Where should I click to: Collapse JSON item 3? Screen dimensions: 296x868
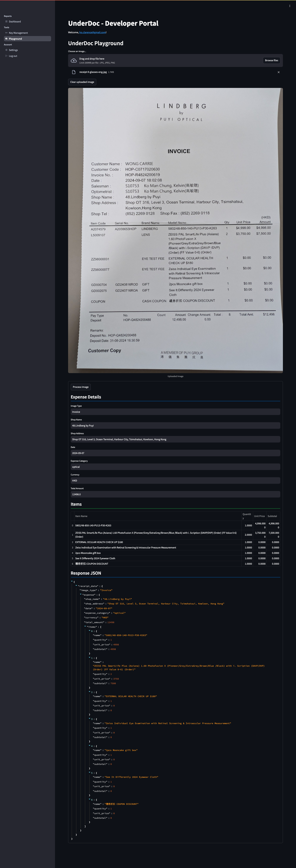89,719
